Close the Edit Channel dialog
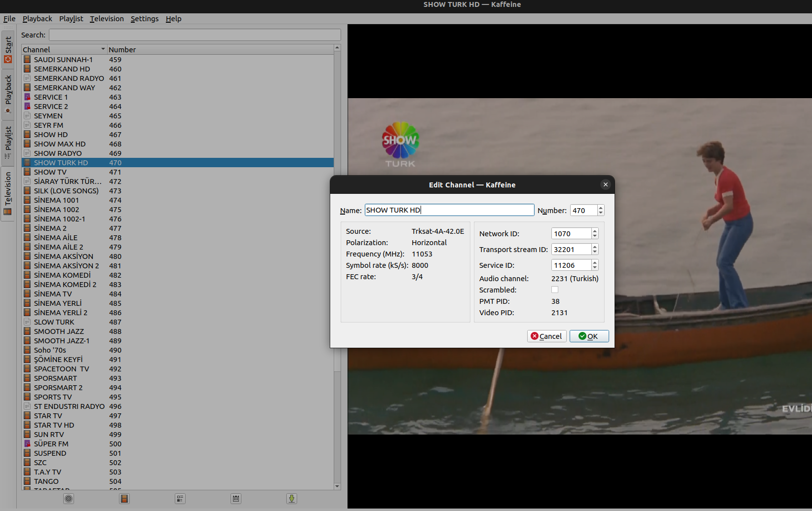Image resolution: width=812 pixels, height=511 pixels. (606, 184)
